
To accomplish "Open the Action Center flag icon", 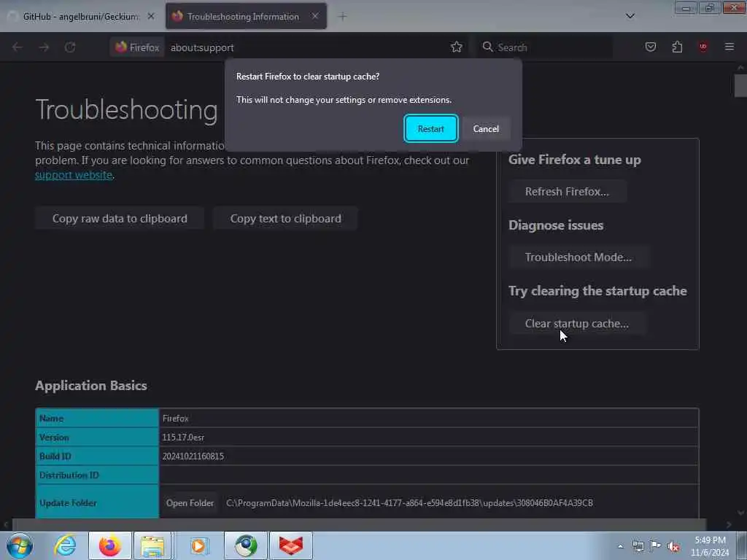I will [656, 546].
